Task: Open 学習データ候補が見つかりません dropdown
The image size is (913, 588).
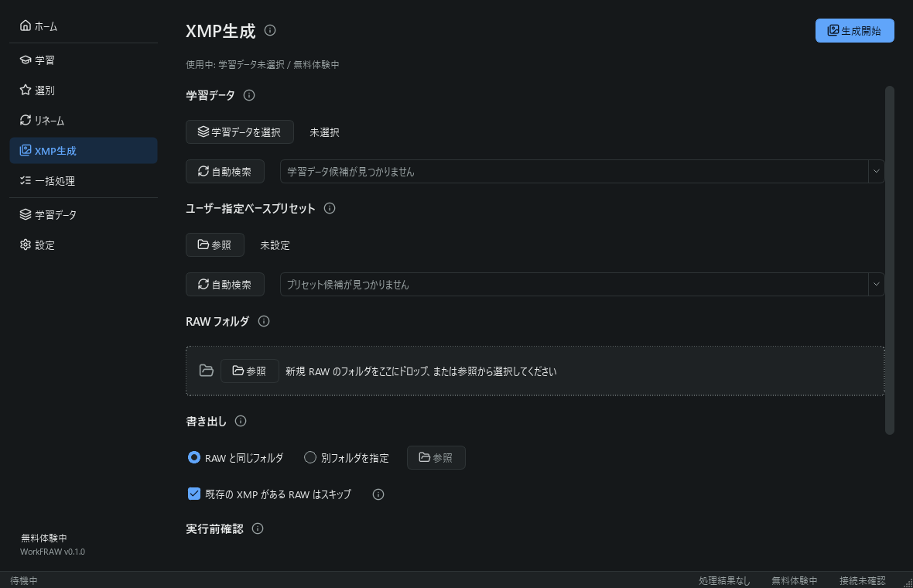Action: point(583,172)
